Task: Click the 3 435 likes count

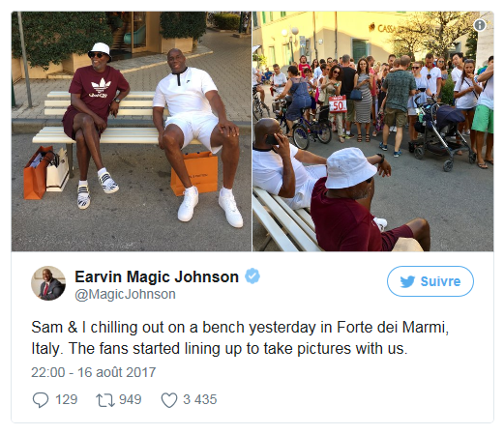Action: point(200,399)
